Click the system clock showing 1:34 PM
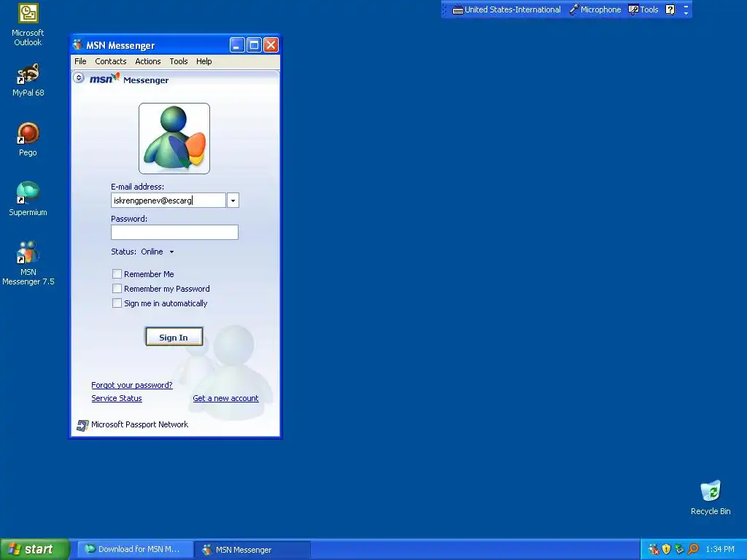The height and width of the screenshot is (560, 747). [x=720, y=550]
